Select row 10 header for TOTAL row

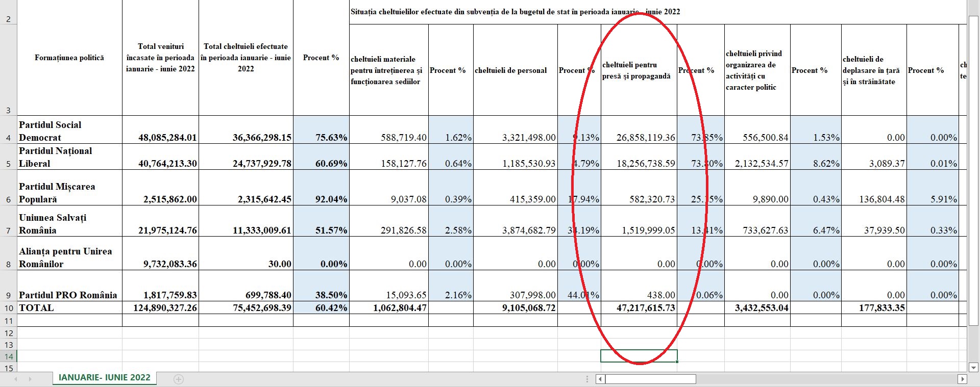[8, 308]
